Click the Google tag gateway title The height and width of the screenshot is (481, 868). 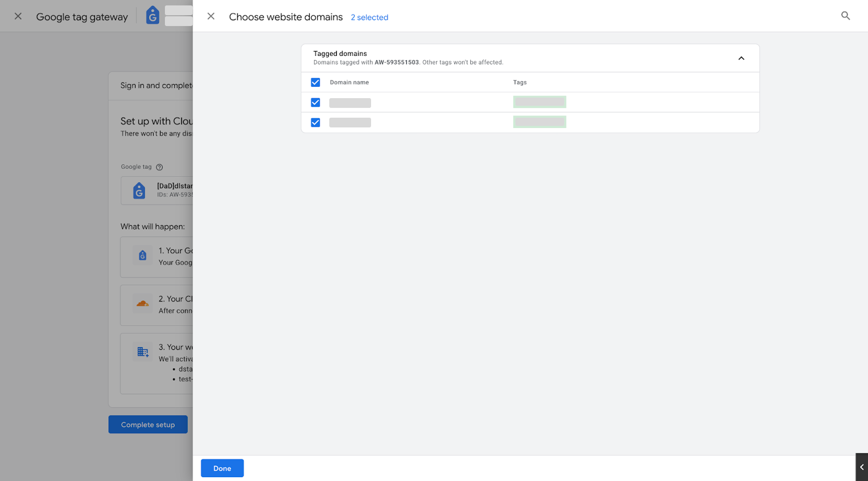click(x=82, y=17)
